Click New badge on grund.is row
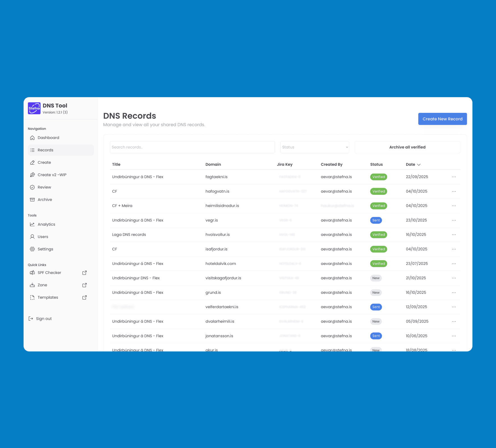 [376, 292]
